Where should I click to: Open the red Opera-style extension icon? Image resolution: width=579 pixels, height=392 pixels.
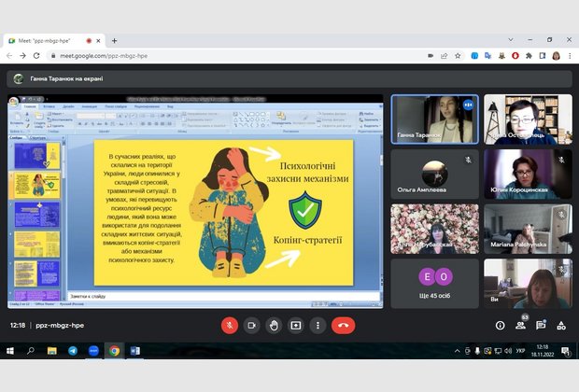point(515,56)
